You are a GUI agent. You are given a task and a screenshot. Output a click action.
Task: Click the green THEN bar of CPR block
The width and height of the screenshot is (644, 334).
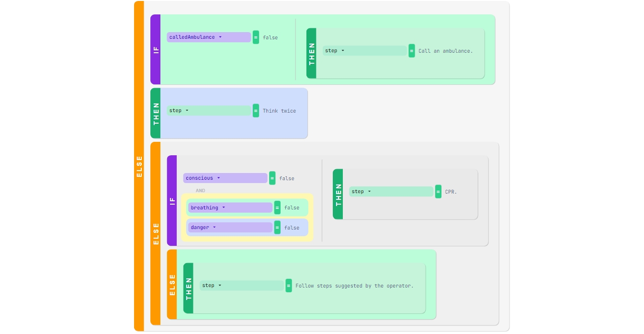point(338,194)
